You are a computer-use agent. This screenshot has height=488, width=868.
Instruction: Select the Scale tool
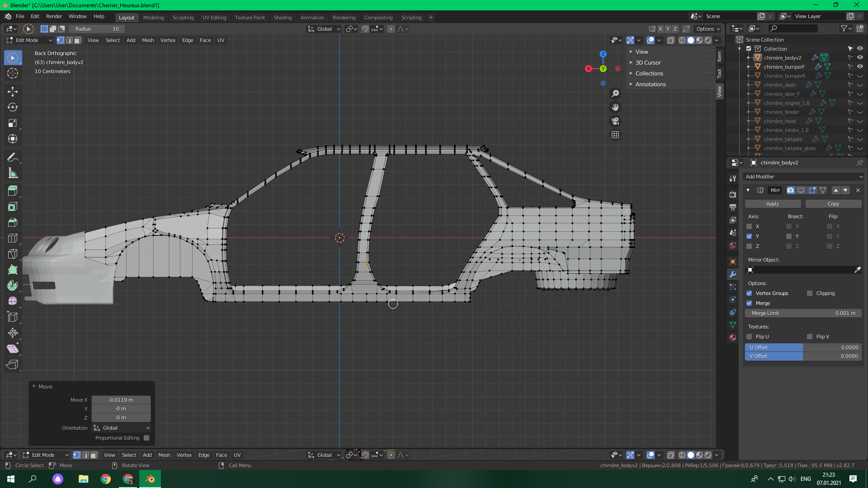coord(13,123)
